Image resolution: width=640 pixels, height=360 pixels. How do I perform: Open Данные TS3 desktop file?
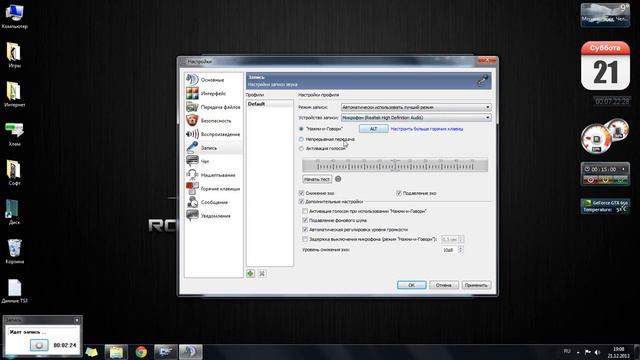14,291
